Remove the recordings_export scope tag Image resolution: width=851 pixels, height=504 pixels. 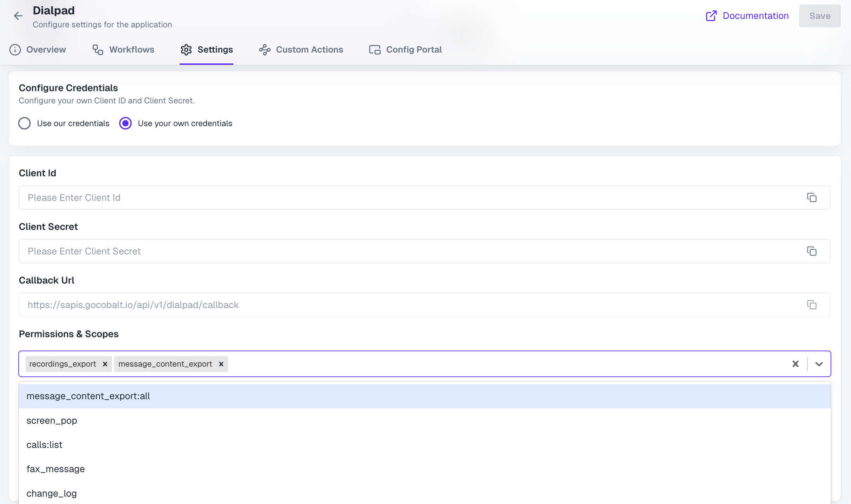click(x=105, y=364)
